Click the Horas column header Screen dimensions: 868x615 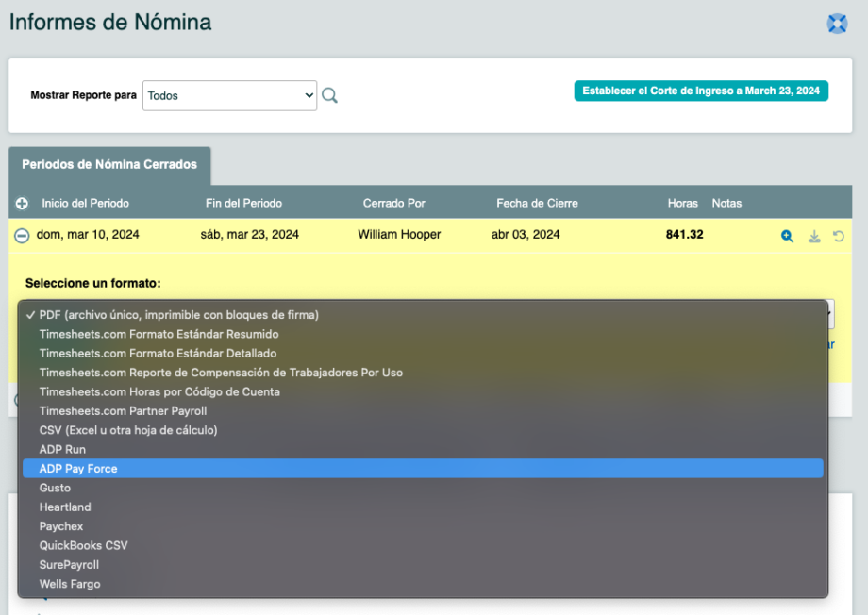point(682,204)
